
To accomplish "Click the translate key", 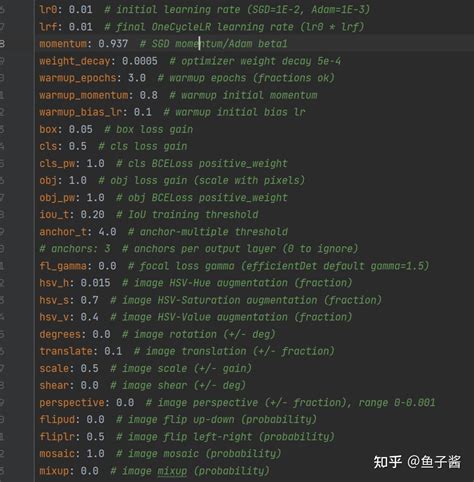I will pos(66,351).
